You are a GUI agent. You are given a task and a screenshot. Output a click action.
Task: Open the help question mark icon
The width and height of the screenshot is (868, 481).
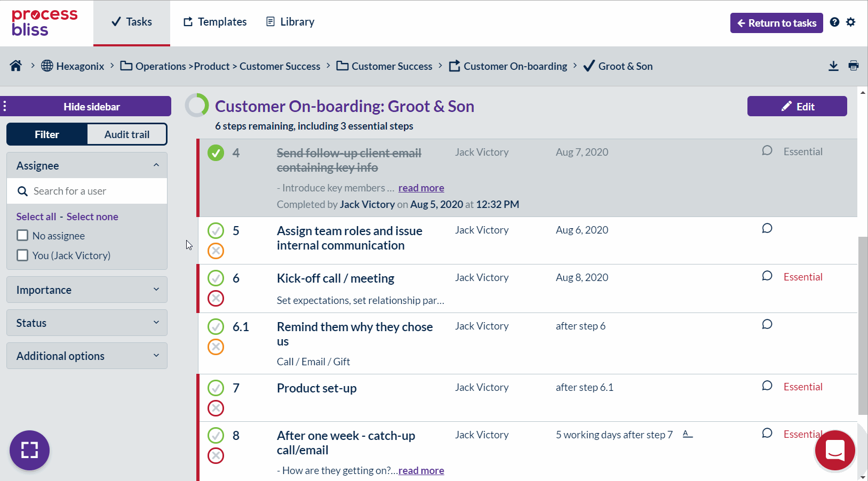point(835,22)
